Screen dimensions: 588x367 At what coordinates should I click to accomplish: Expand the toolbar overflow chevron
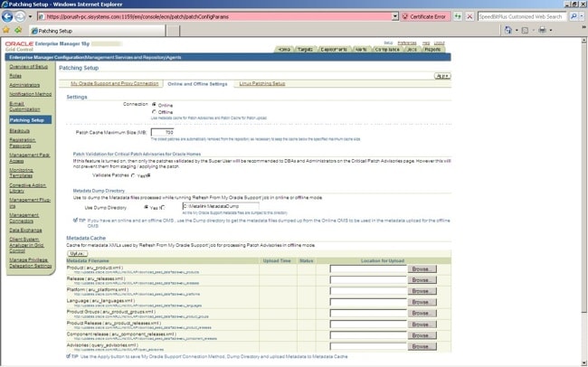[x=583, y=27]
